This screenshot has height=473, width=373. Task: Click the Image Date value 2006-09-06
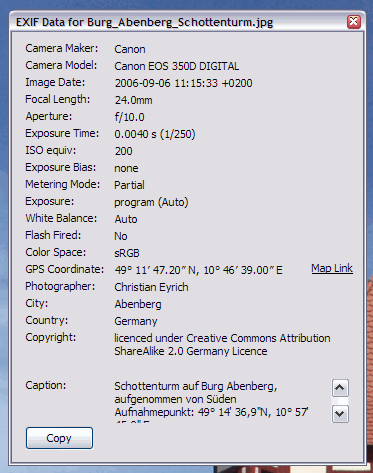coord(183,83)
